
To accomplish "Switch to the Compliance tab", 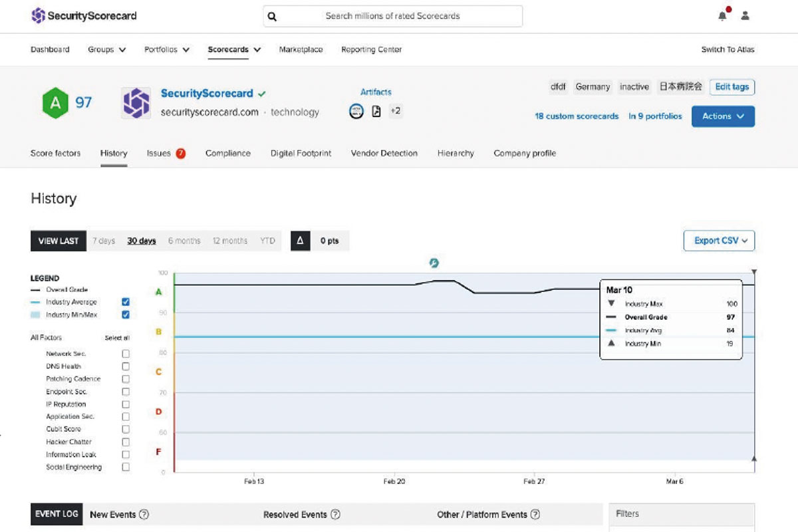I will pos(228,154).
